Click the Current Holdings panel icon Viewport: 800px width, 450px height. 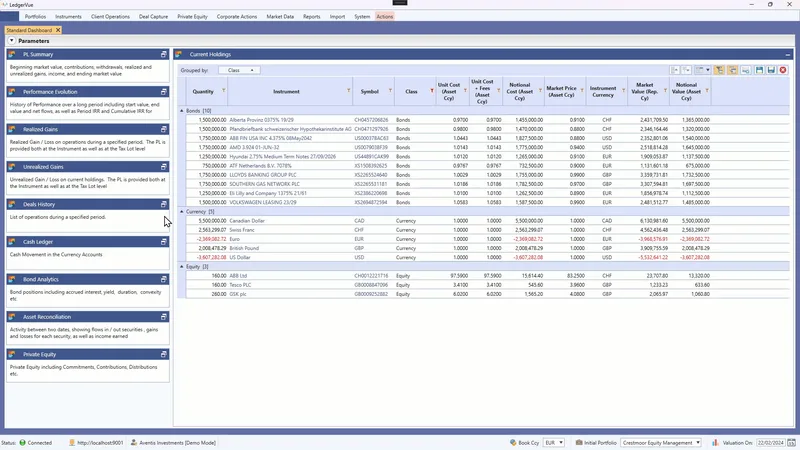179,54
